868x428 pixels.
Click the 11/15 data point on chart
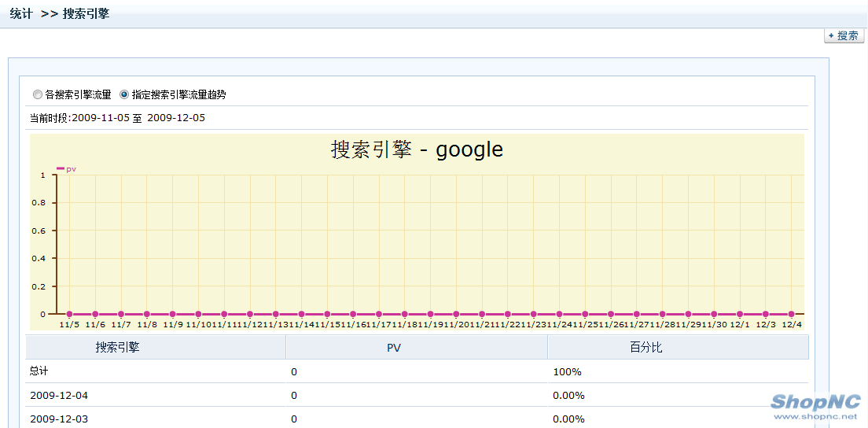[x=327, y=314]
